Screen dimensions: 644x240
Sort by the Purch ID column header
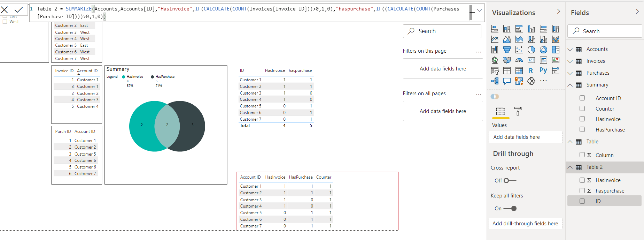coord(63,132)
